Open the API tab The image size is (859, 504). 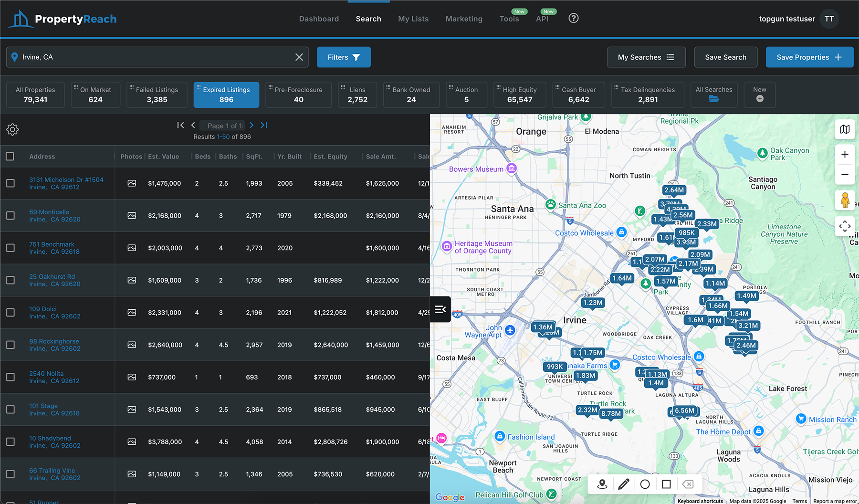coord(542,19)
